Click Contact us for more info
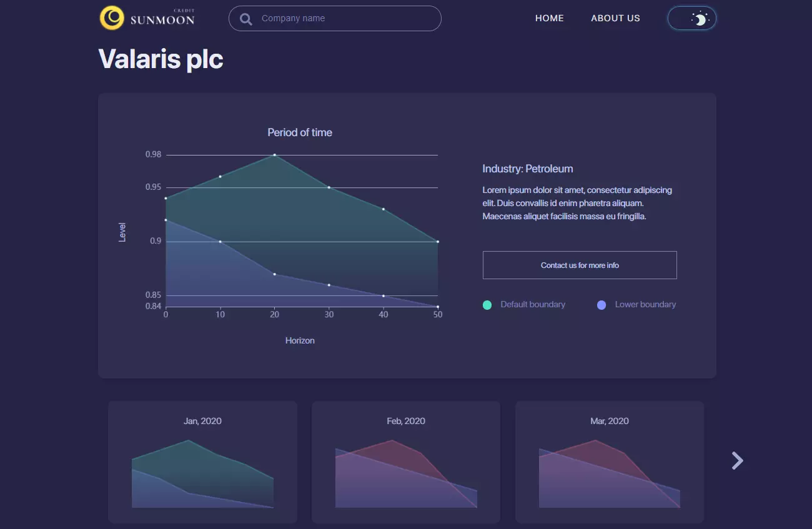Viewport: 812px width, 529px height. pos(580,265)
